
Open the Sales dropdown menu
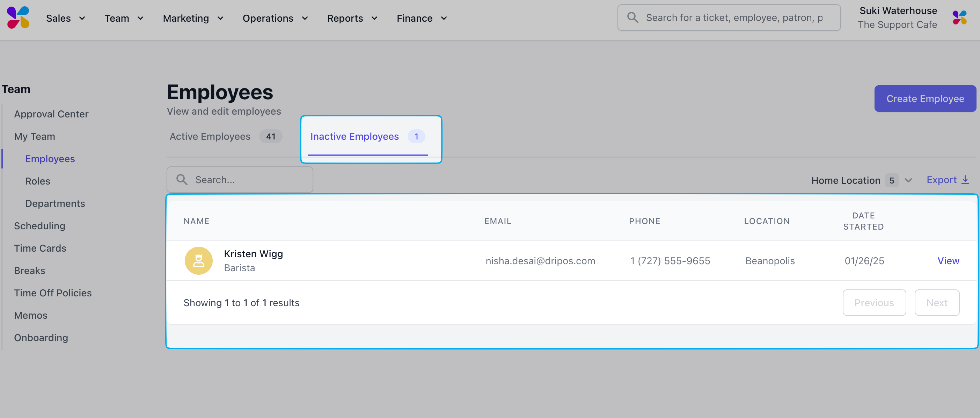point(65,18)
